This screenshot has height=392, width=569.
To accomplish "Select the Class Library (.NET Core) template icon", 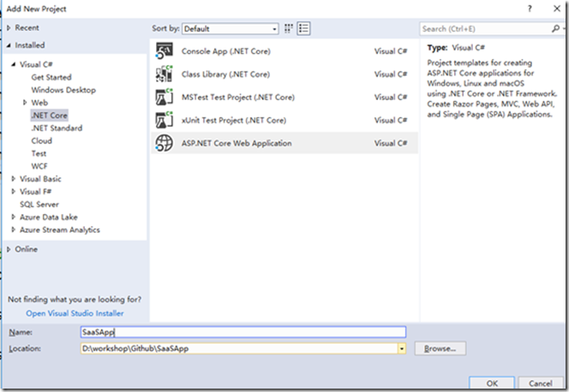I will [x=164, y=74].
